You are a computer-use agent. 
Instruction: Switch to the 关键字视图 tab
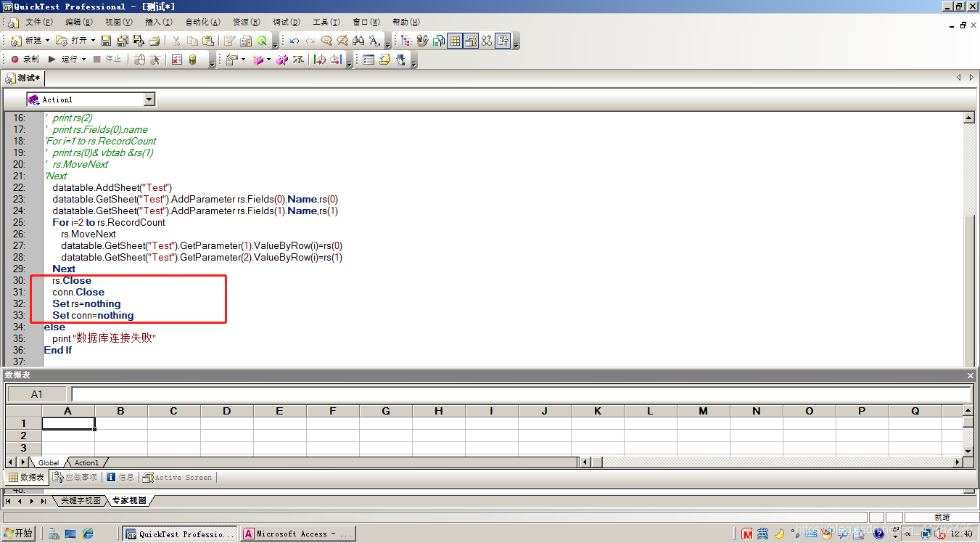[81, 501]
